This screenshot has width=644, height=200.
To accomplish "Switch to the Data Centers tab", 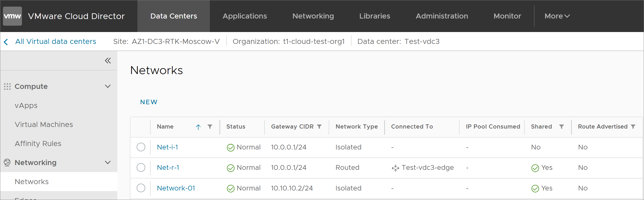I will coord(174,16).
